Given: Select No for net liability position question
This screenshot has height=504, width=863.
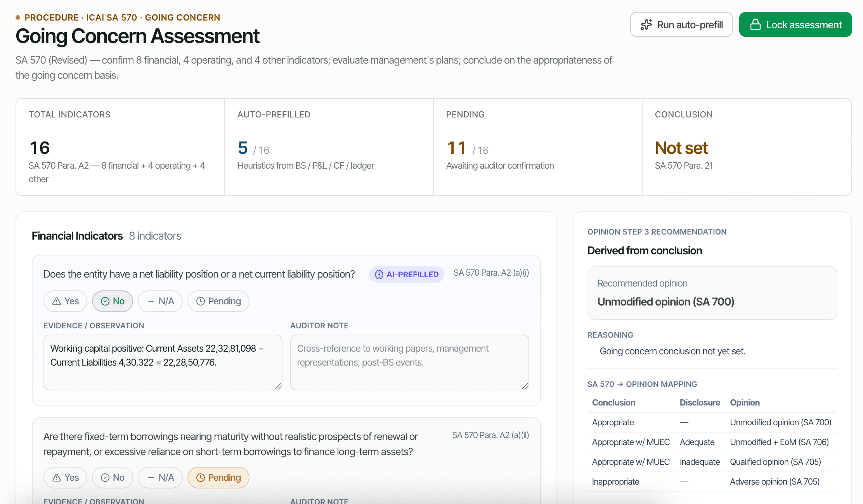Looking at the screenshot, I should pyautogui.click(x=113, y=301).
